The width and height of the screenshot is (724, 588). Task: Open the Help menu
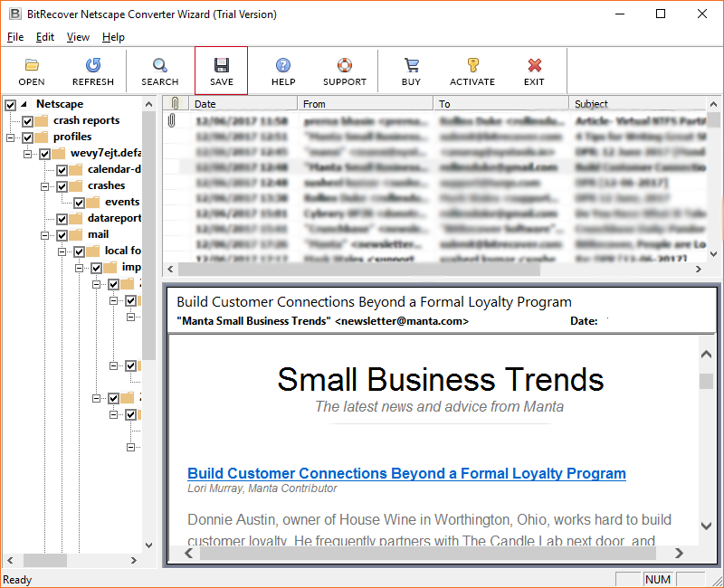(x=114, y=37)
